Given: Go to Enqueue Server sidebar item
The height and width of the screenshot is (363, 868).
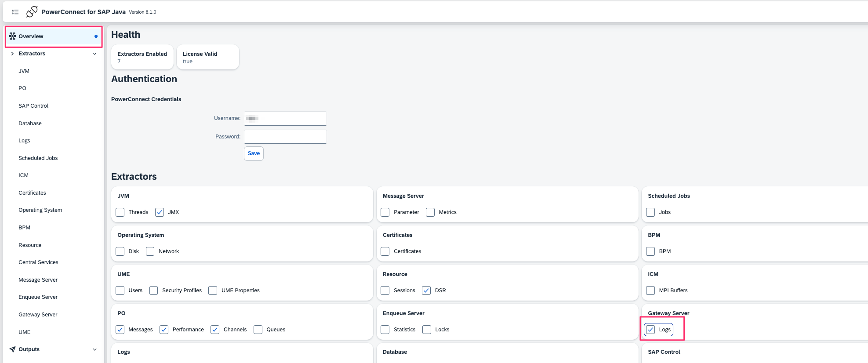Looking at the screenshot, I should pos(38,297).
